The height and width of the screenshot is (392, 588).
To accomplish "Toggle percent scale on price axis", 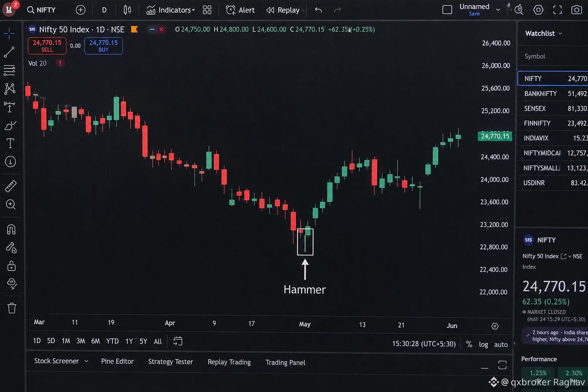I will 469,344.
